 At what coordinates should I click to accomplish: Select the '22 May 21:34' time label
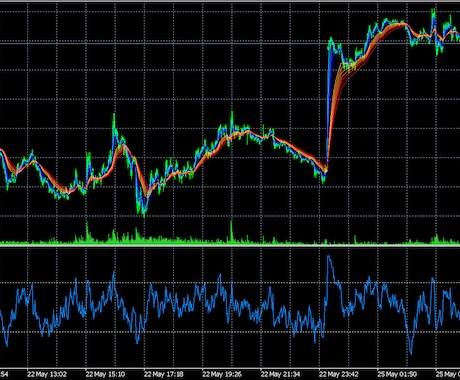click(280, 374)
